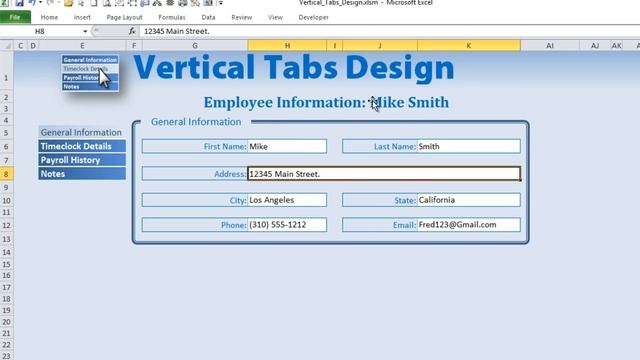The width and height of the screenshot is (640, 360).
Task: Open the File tab
Action: click(x=15, y=17)
